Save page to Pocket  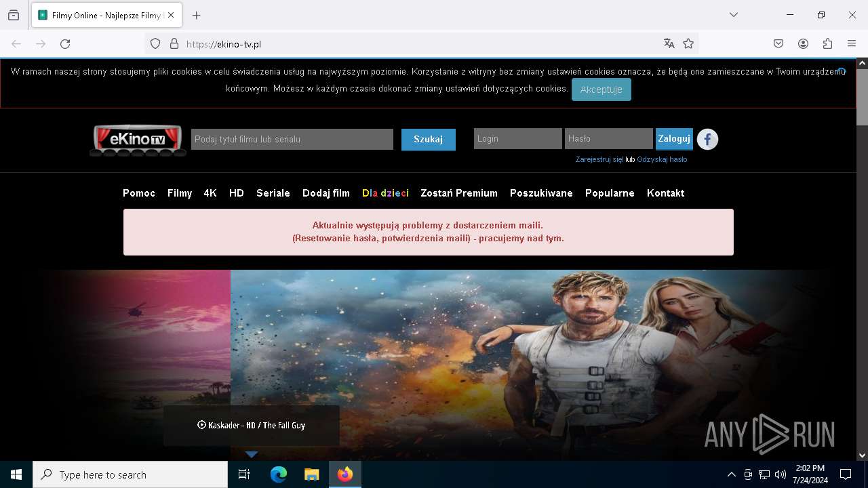(x=778, y=43)
